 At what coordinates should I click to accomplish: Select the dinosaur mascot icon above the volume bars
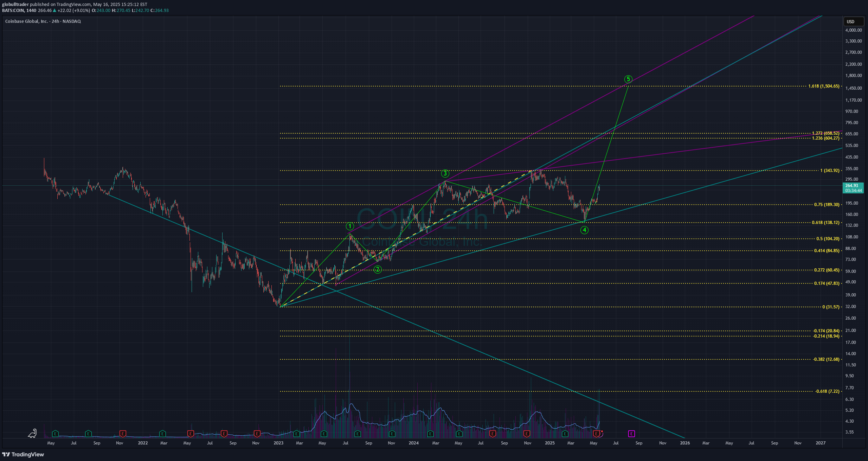point(32,433)
